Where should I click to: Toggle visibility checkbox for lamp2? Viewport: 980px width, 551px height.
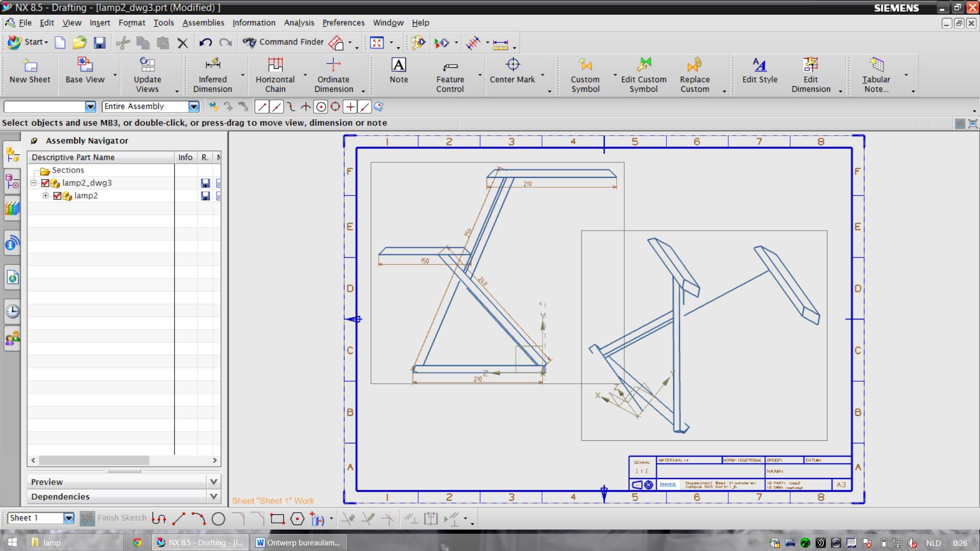click(58, 195)
